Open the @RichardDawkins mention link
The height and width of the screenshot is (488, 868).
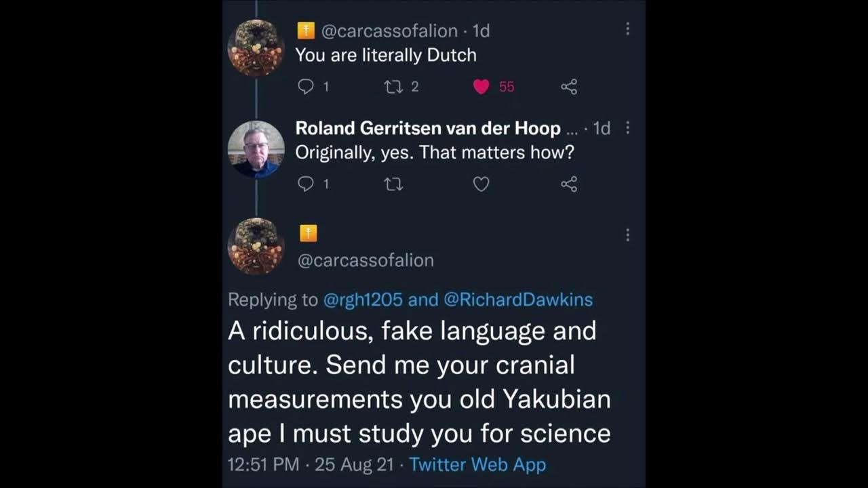click(518, 300)
